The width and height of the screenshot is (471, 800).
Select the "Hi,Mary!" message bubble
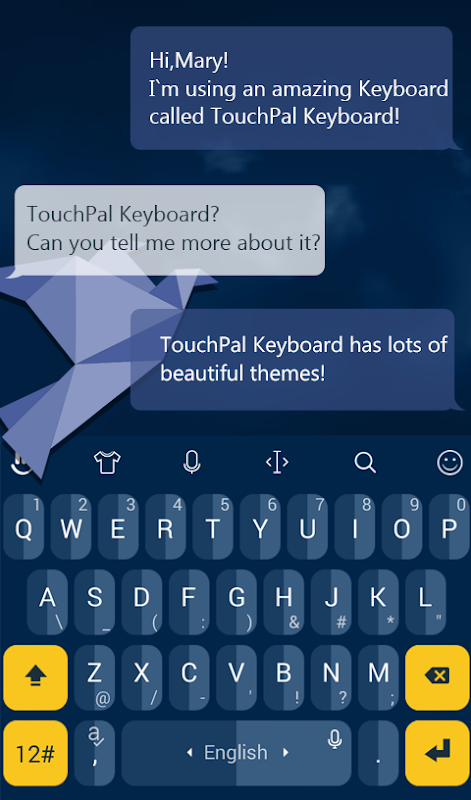[x=291, y=88]
